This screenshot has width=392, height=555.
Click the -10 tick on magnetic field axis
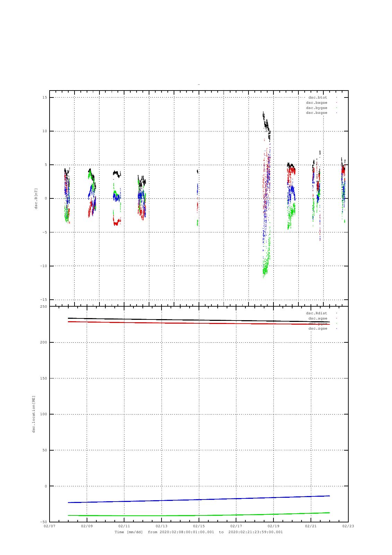pyautogui.click(x=43, y=266)
